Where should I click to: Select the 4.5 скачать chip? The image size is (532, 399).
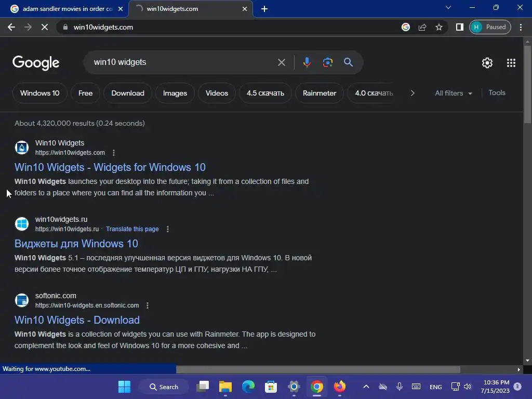(265, 93)
